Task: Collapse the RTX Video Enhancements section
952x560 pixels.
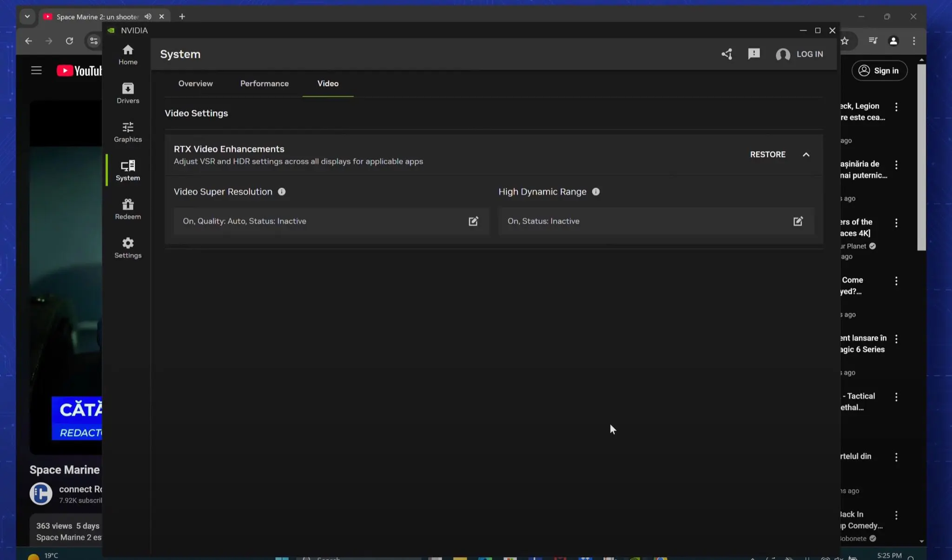Action: tap(806, 155)
